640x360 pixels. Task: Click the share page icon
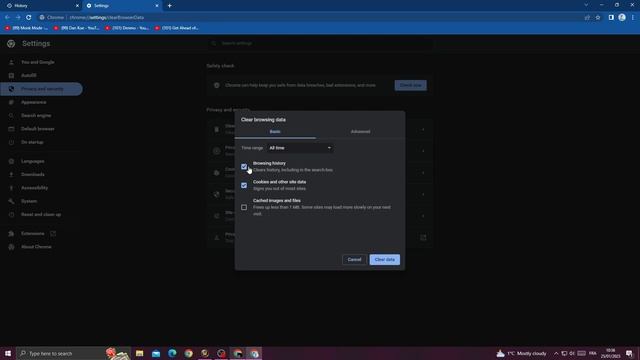pos(587,18)
